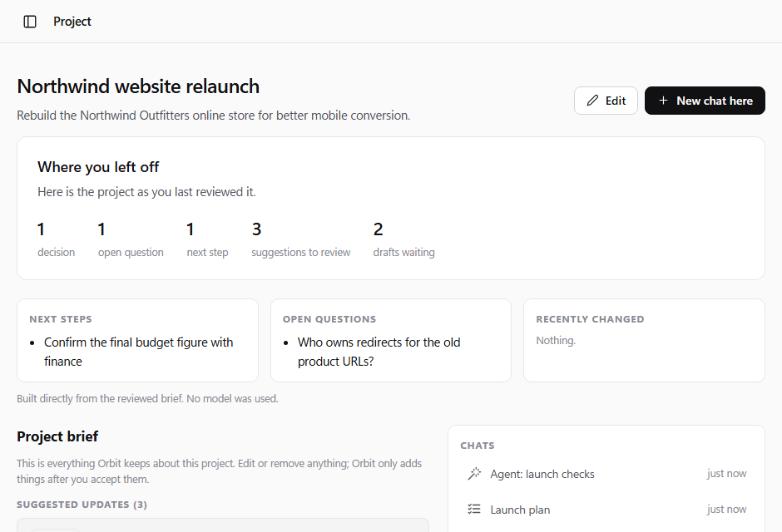Toggle the sidebar panel icon
The width and height of the screenshot is (782, 532).
(x=30, y=22)
